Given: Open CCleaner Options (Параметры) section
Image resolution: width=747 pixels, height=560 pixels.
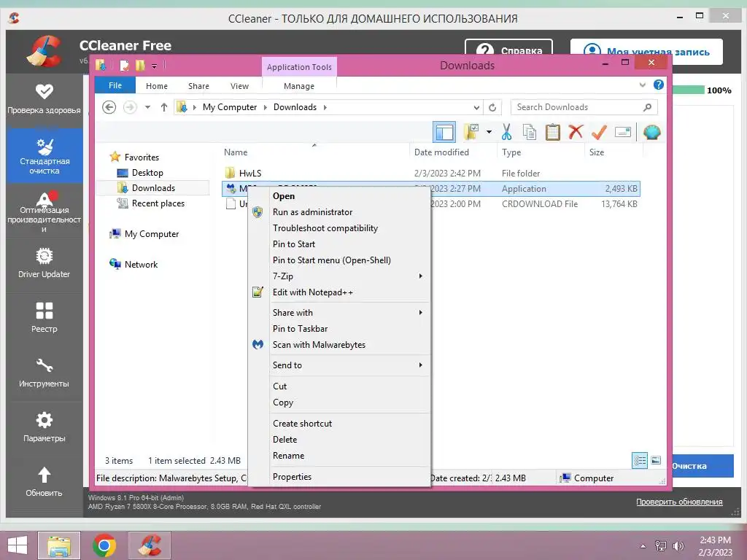Looking at the screenshot, I should pyautogui.click(x=44, y=427).
